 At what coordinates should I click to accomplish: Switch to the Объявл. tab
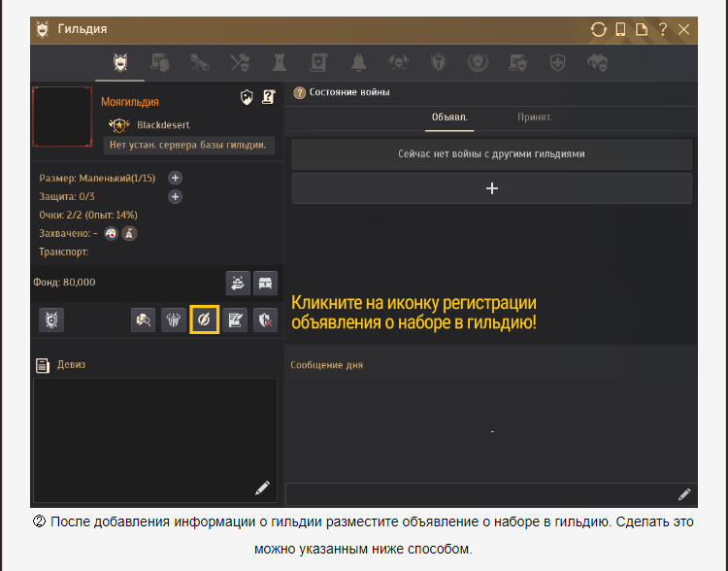click(x=449, y=118)
